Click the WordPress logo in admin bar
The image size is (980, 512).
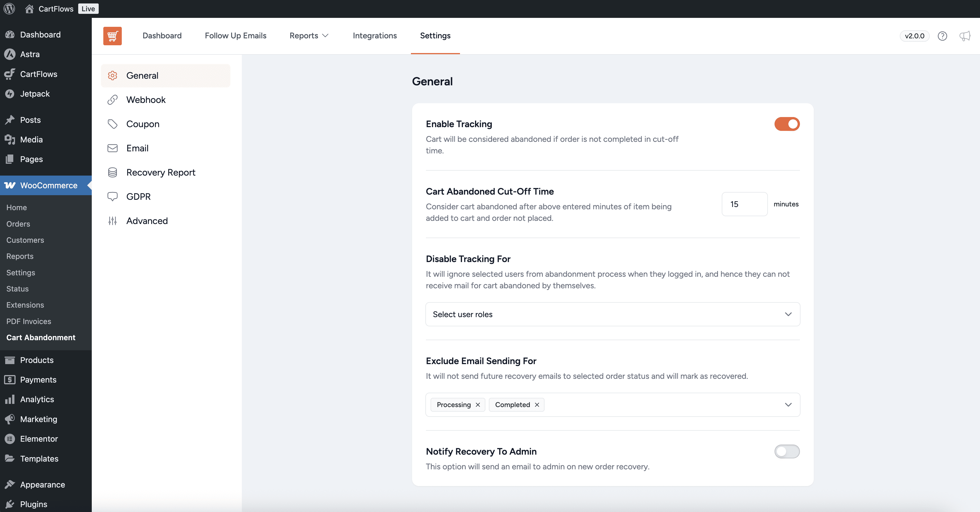(9, 8)
